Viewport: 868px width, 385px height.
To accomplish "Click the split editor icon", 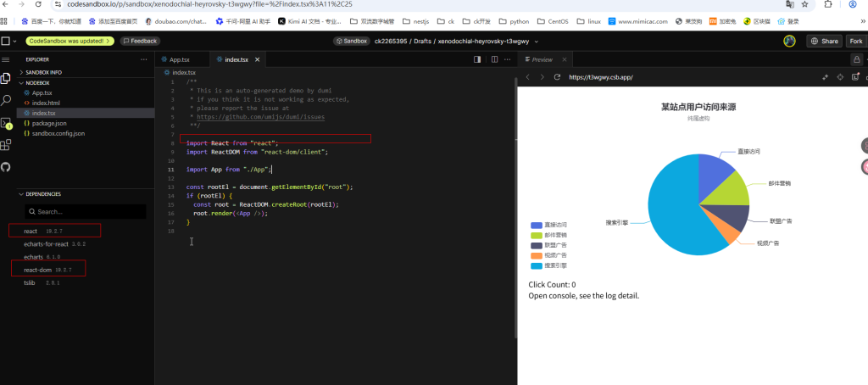I will (494, 59).
